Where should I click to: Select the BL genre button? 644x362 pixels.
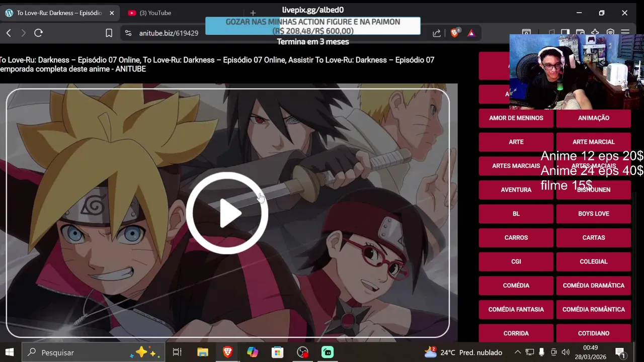click(516, 214)
